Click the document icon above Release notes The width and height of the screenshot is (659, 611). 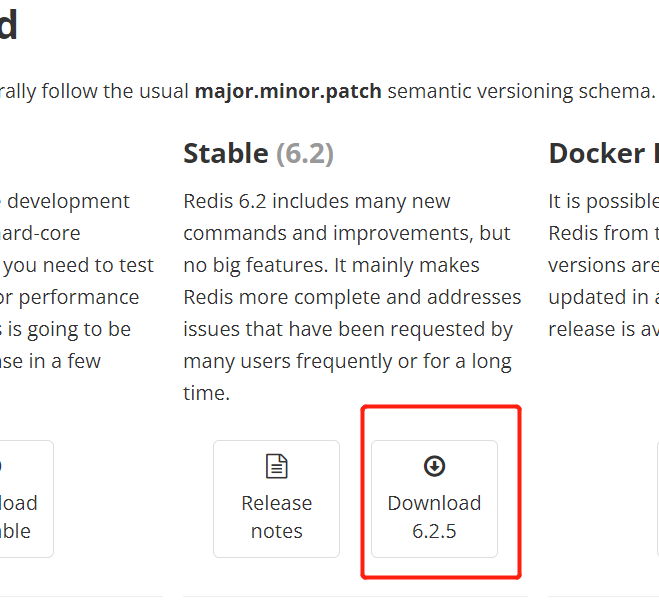pyautogui.click(x=276, y=466)
